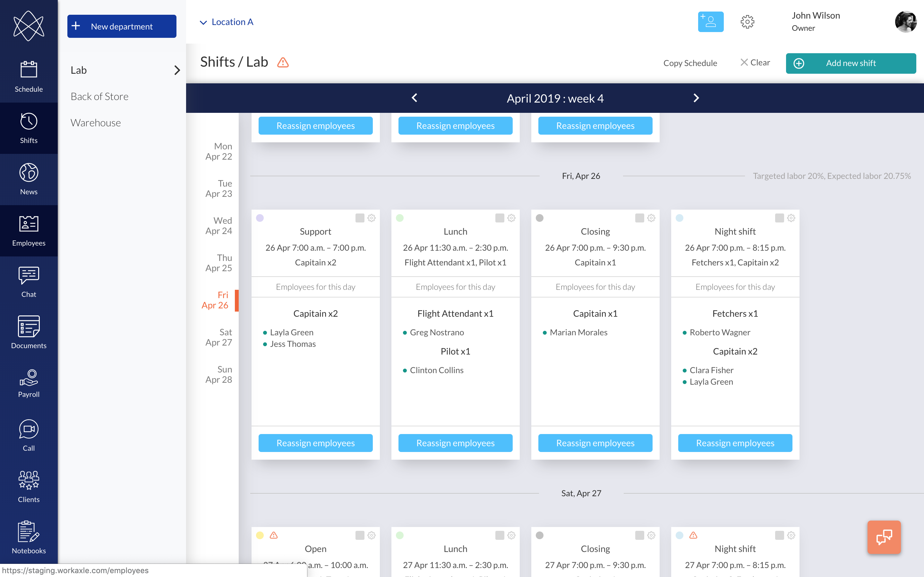
Task: Click the warning icon next to Shifts / Lab
Action: (x=283, y=62)
